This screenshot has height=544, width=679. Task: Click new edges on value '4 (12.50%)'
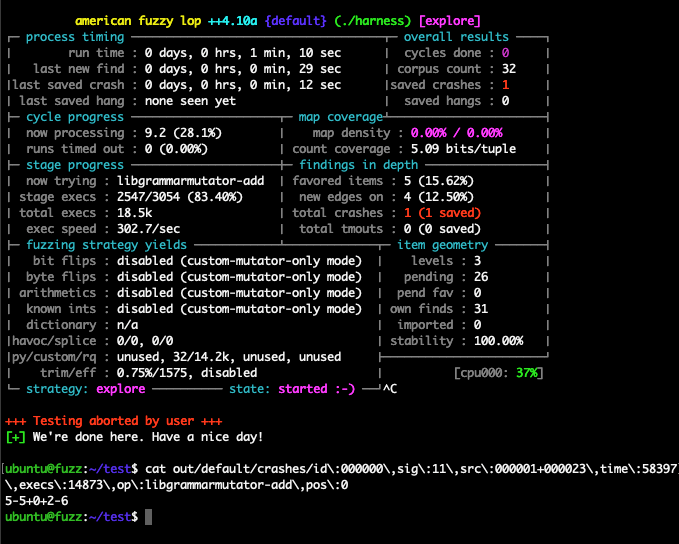coord(439,197)
